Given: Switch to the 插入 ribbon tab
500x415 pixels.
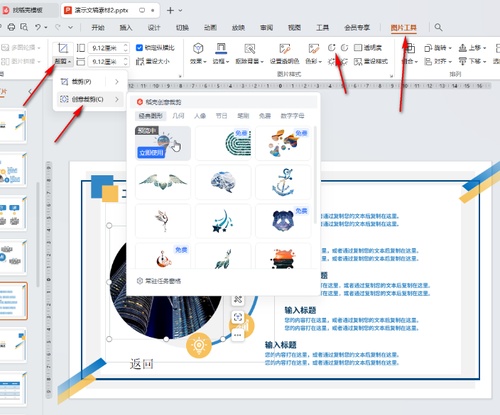Looking at the screenshot, I should coord(126,28).
